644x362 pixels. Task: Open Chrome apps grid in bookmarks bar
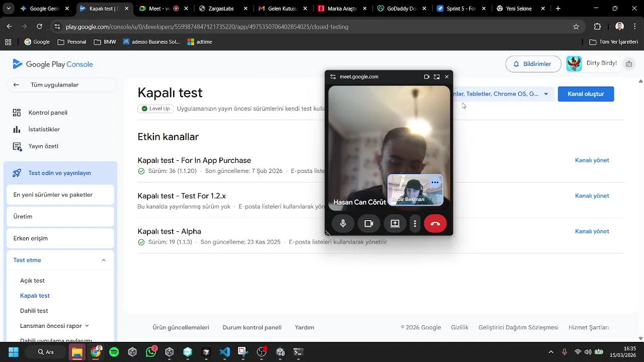tap(8, 42)
